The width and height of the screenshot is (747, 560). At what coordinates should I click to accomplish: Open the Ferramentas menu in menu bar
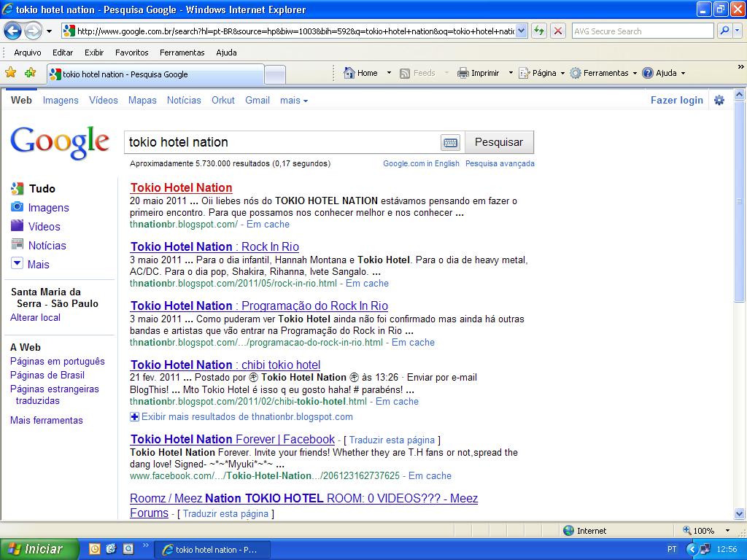[x=182, y=52]
